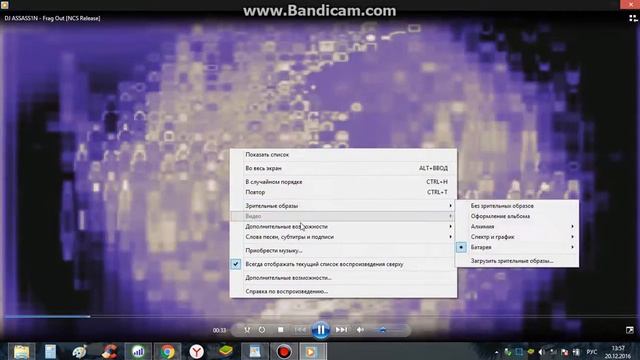Open the system volume tray icon
Image resolution: width=640 pixels, height=360 pixels.
tap(542, 352)
